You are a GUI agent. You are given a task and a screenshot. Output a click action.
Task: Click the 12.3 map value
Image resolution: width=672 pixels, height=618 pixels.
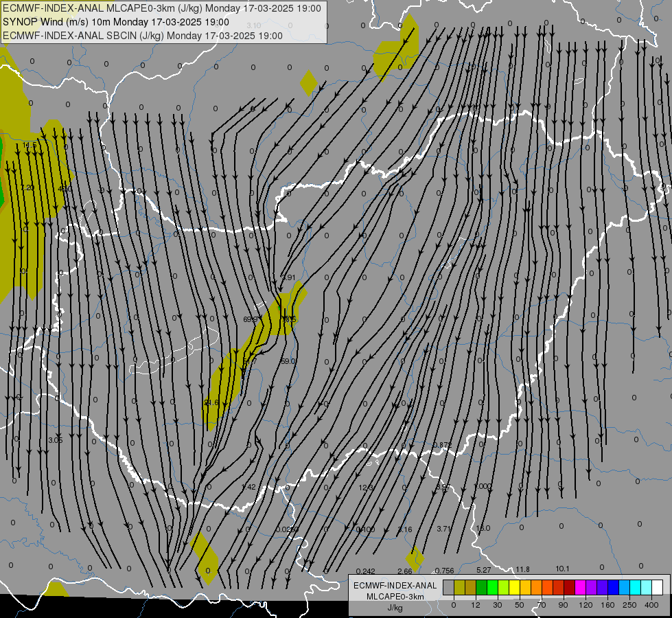coord(366,488)
